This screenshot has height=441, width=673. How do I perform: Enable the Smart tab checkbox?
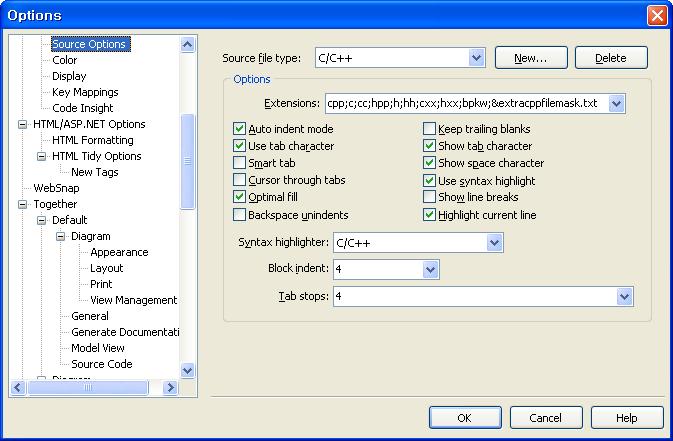(x=240, y=163)
